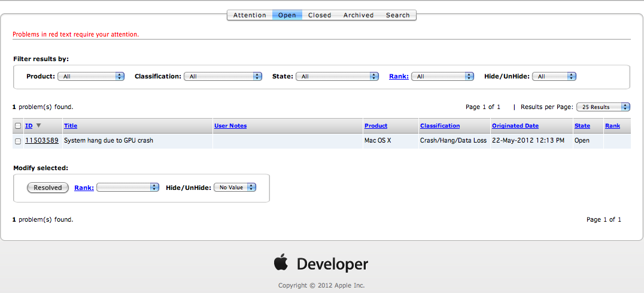Image resolution: width=644 pixels, height=293 pixels.
Task: Click the Apple Developer logo
Action: pos(321,264)
